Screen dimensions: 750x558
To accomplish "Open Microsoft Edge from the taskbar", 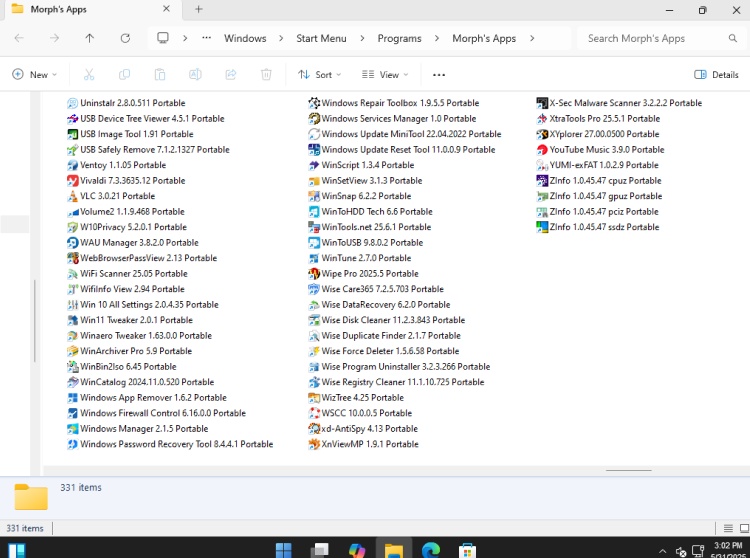I will tap(430, 550).
